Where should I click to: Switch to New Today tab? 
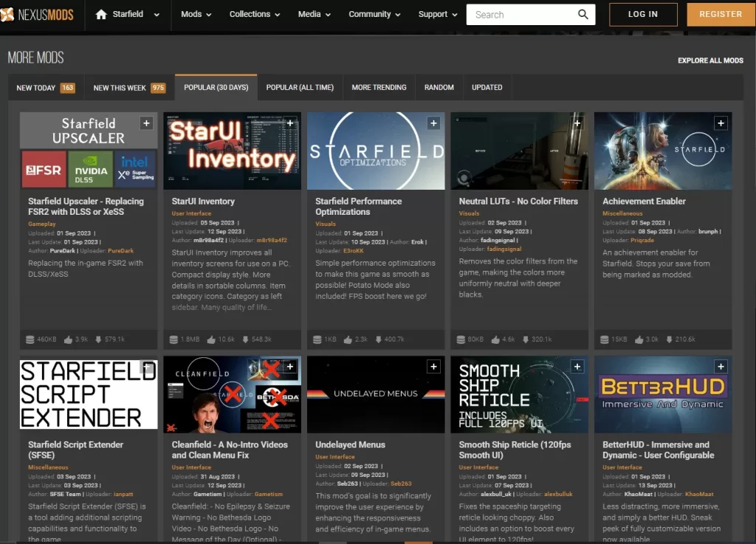pyautogui.click(x=46, y=88)
